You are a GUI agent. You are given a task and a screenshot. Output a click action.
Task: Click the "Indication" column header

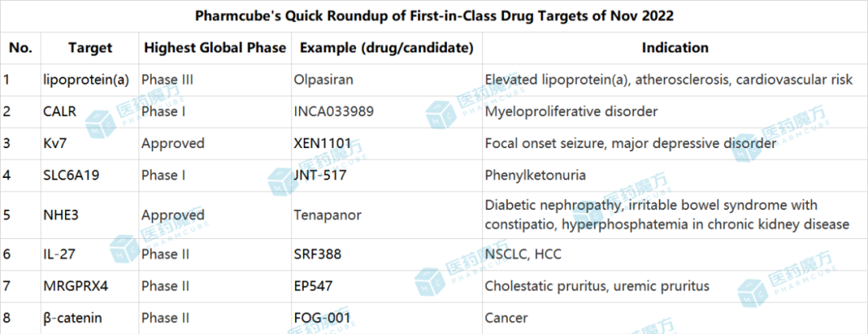coord(674,47)
